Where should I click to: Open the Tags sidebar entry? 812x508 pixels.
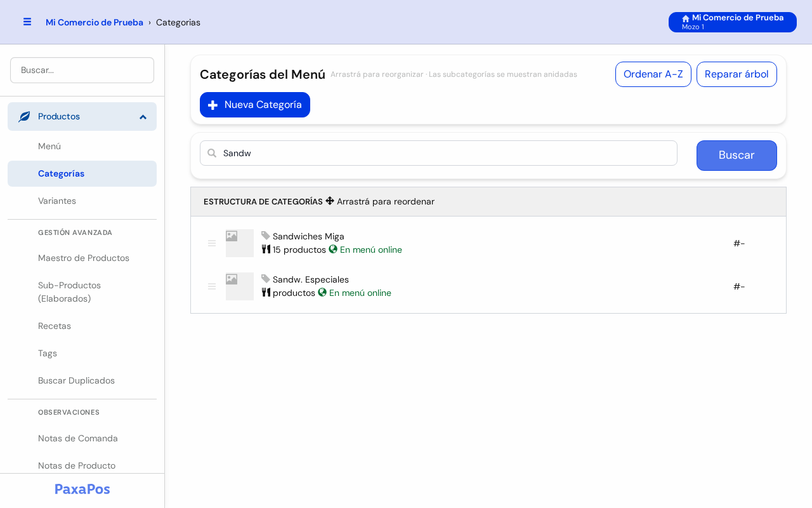[82, 353]
